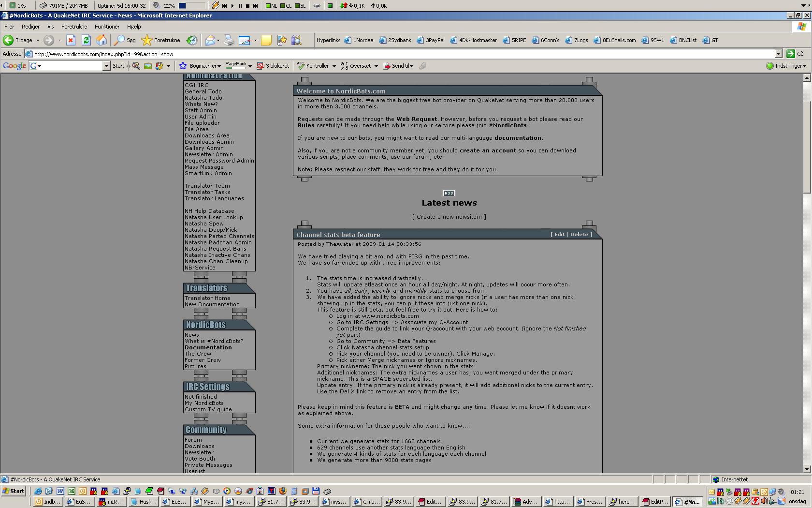Open History with the clock icon
The image size is (812, 508).
(192, 40)
